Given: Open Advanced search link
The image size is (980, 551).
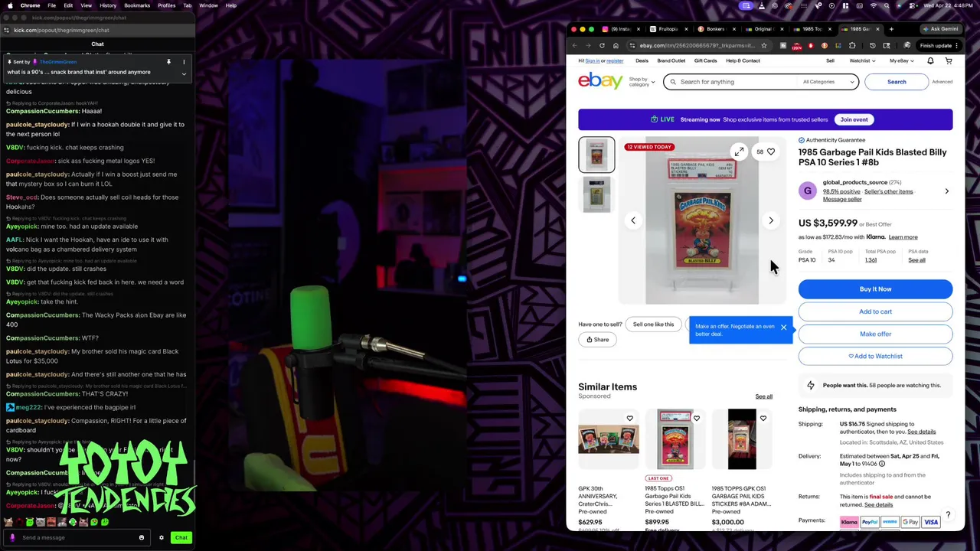Looking at the screenshot, I should 942,82.
